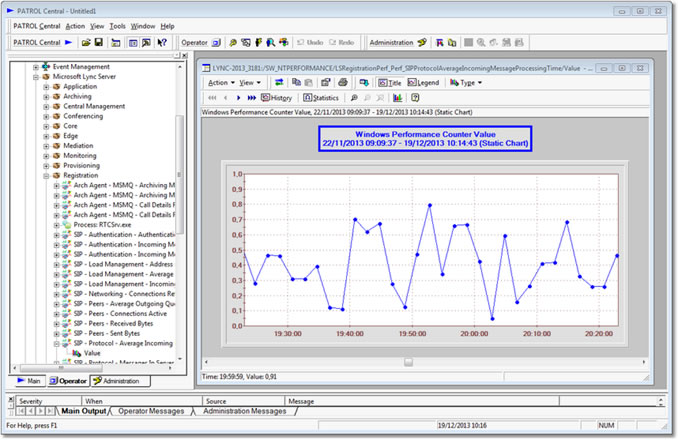Click the chart horizontal scrollbar thumb
This screenshot has height=440, width=678.
pos(407,361)
